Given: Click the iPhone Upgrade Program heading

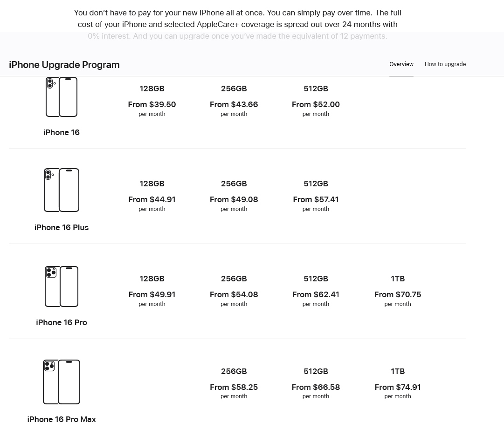Looking at the screenshot, I should [x=64, y=65].
